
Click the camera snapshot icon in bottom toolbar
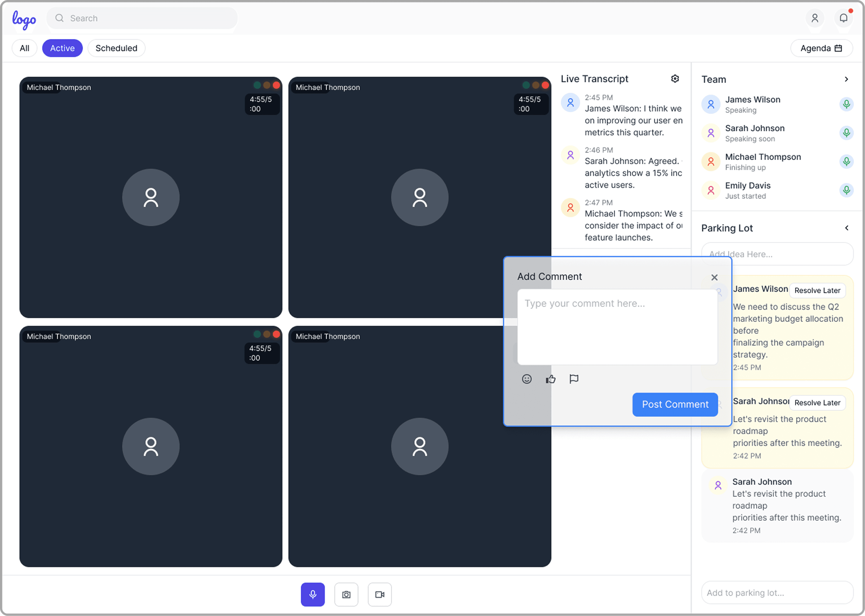tap(346, 594)
